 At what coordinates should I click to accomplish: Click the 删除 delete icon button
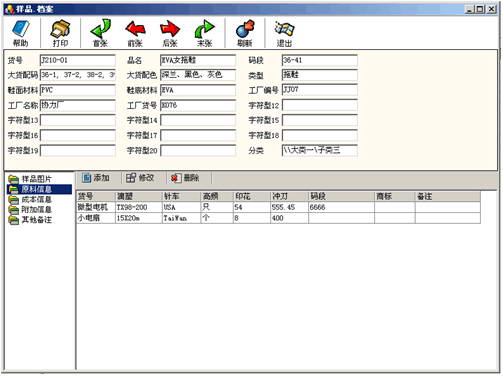click(185, 178)
